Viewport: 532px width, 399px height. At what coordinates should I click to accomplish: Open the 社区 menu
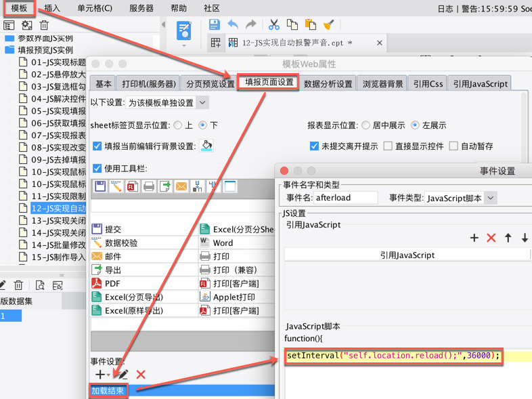coord(212,8)
